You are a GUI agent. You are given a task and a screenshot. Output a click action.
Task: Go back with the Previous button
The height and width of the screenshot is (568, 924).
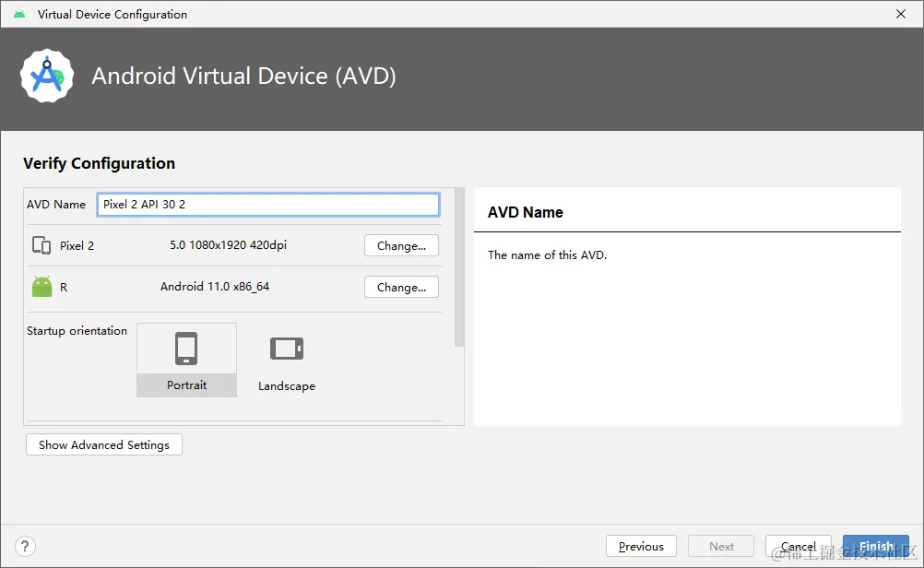click(641, 546)
